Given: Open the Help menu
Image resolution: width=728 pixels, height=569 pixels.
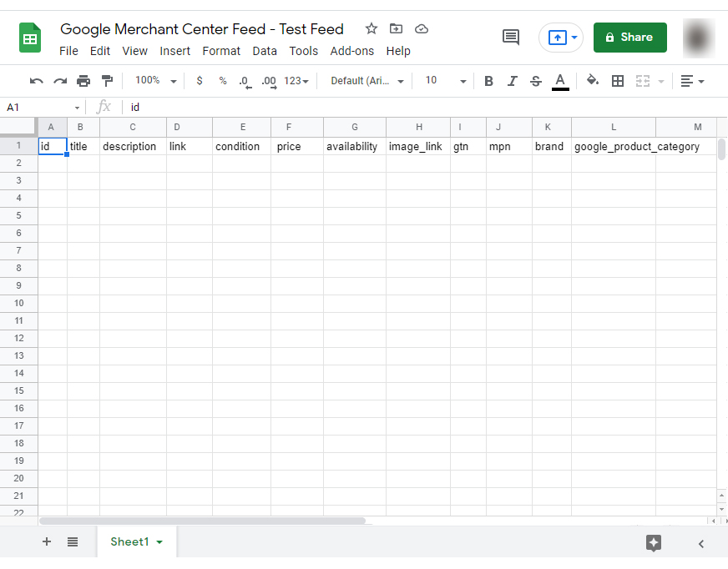Looking at the screenshot, I should click(x=398, y=51).
